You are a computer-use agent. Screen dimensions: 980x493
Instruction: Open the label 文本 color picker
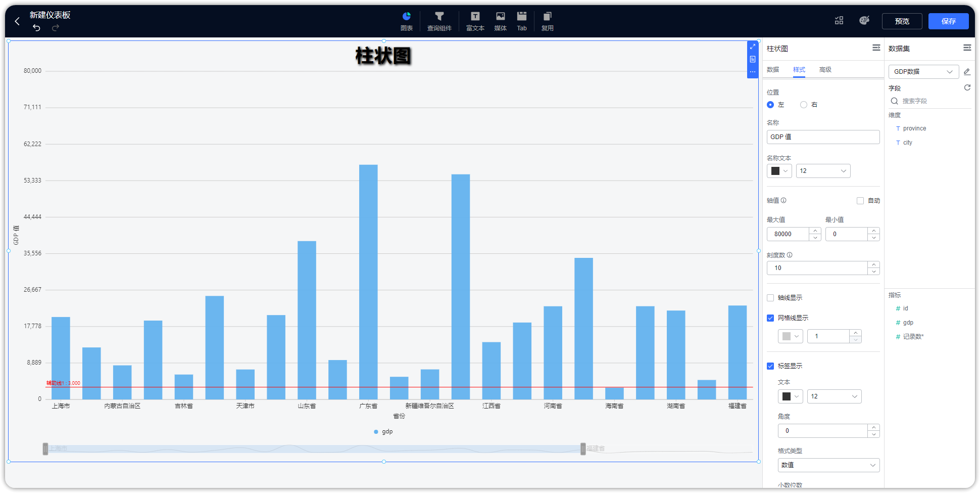click(790, 396)
